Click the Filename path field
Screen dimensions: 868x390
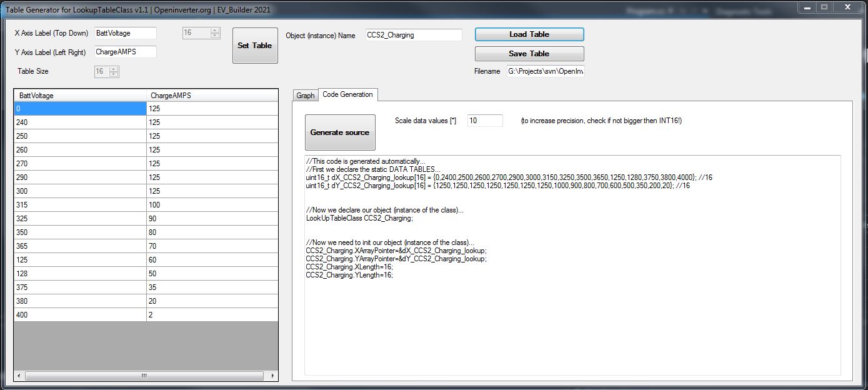(545, 71)
